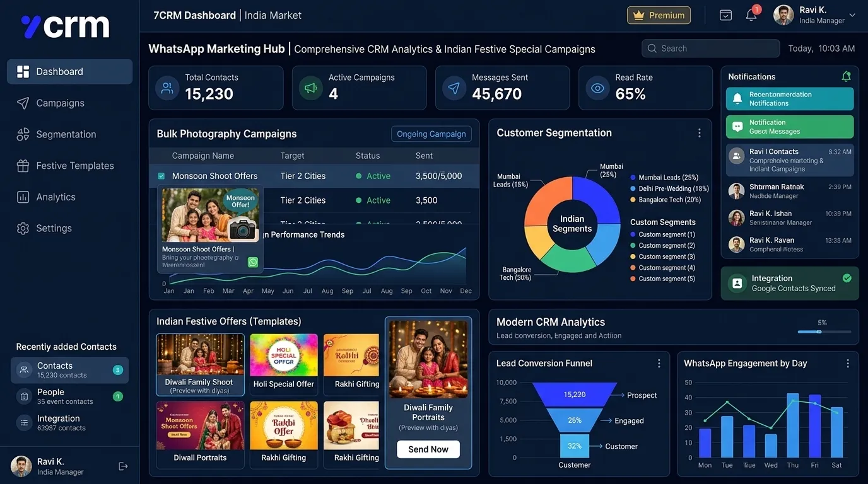Go to Dashboard in the sidebar

pos(69,72)
